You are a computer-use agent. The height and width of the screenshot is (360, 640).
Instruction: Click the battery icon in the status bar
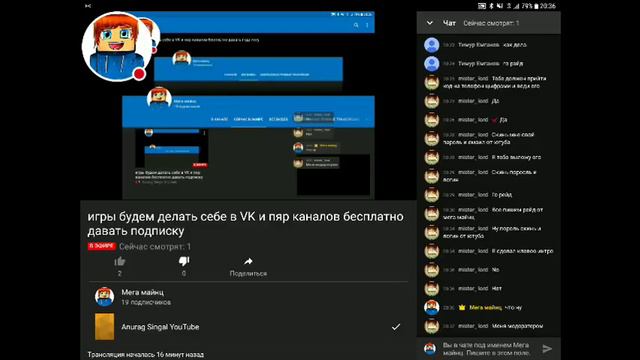[536, 6]
